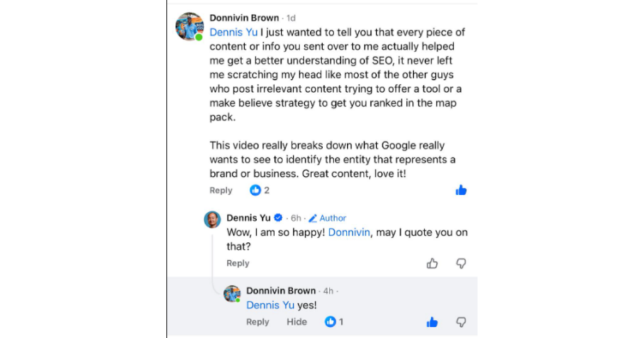Reply to Donnivin Brown's long SEO comment
Viewport: 644px width, 338px height.
click(221, 190)
